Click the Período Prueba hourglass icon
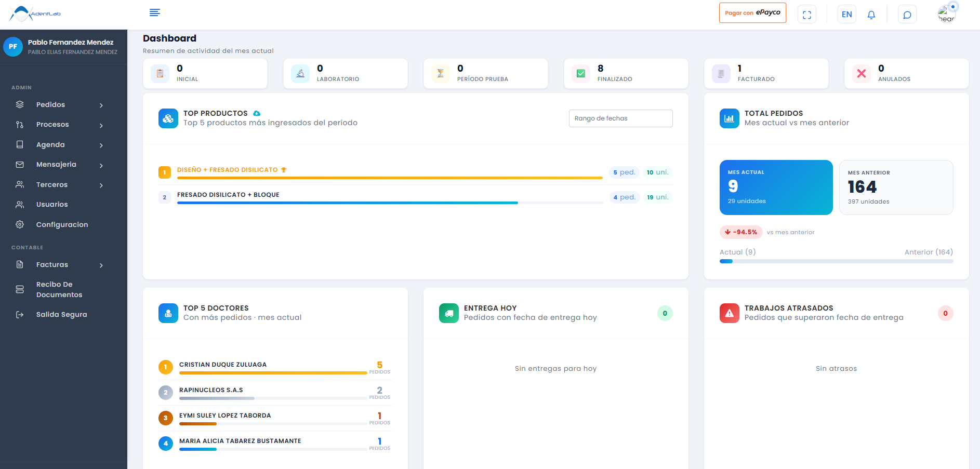Screen dimensions: 980x469 coord(441,74)
